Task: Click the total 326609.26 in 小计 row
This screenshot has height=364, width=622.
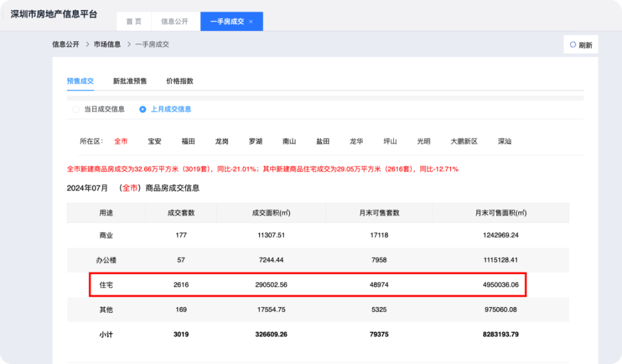Action: (271, 335)
